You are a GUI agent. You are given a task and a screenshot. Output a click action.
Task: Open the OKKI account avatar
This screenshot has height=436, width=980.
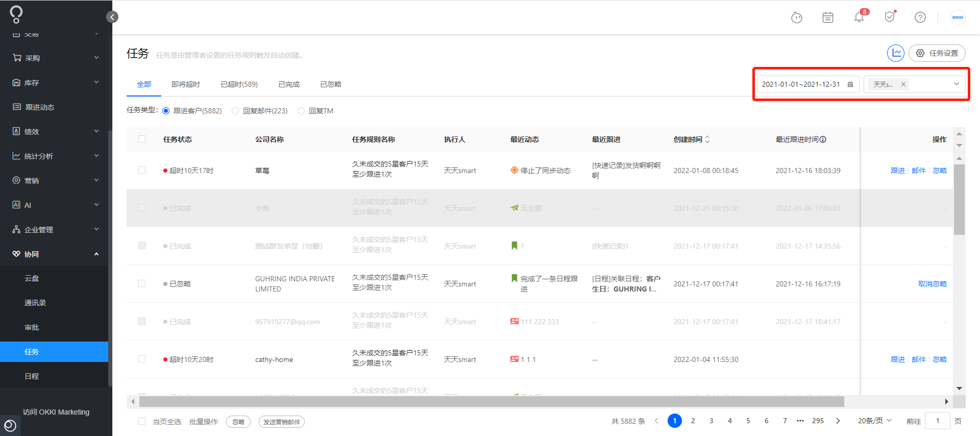click(958, 17)
